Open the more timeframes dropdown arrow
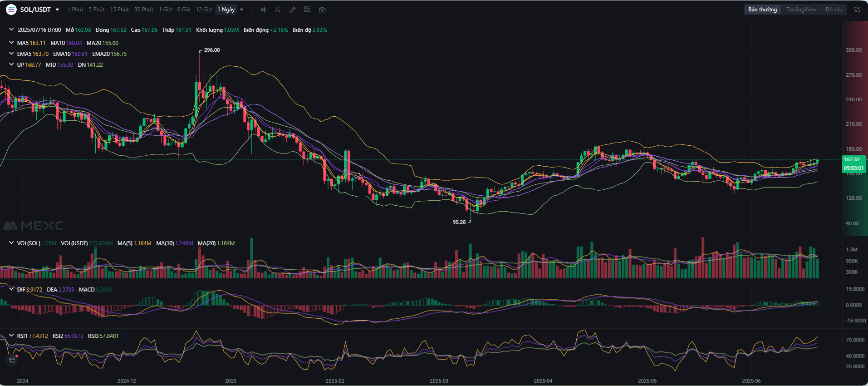The width and height of the screenshot is (868, 386). [x=241, y=10]
